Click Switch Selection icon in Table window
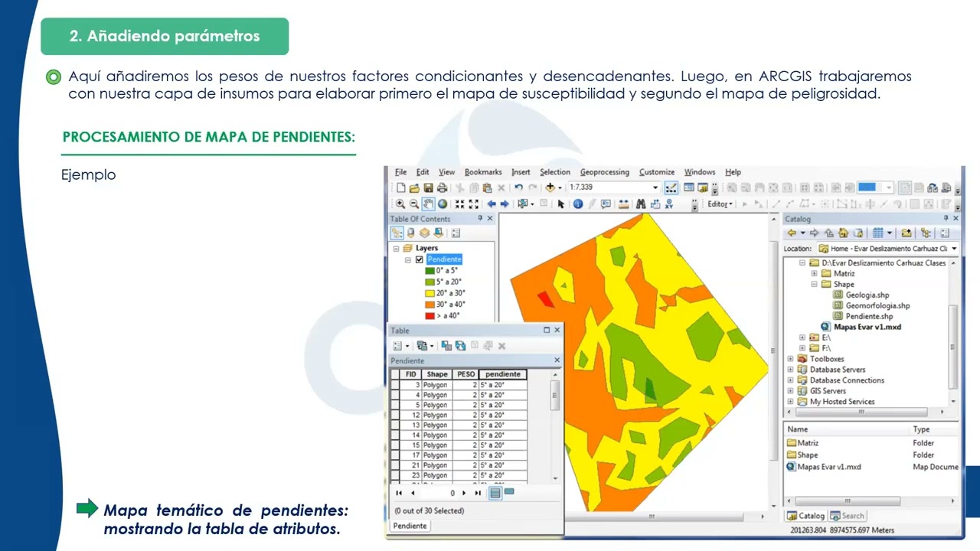 (x=460, y=346)
